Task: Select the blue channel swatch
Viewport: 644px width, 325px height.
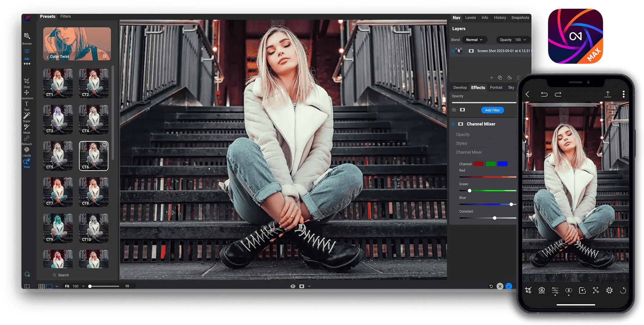Action: (502, 164)
